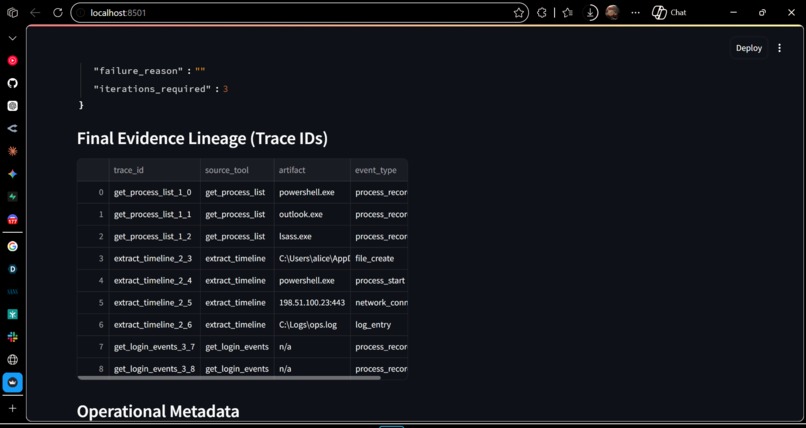The height and width of the screenshot is (428, 806).
Task: Open the browser settings and more menu
Action: point(635,13)
